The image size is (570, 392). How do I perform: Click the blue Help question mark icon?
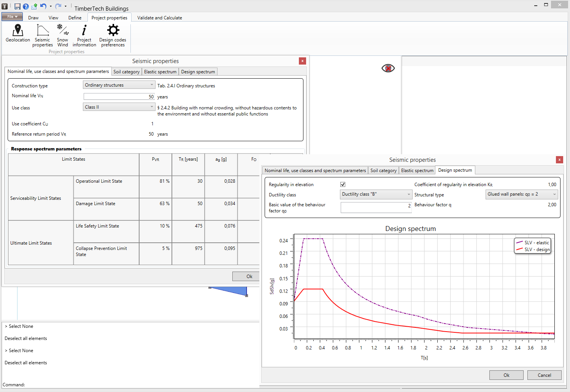tap(26, 6)
